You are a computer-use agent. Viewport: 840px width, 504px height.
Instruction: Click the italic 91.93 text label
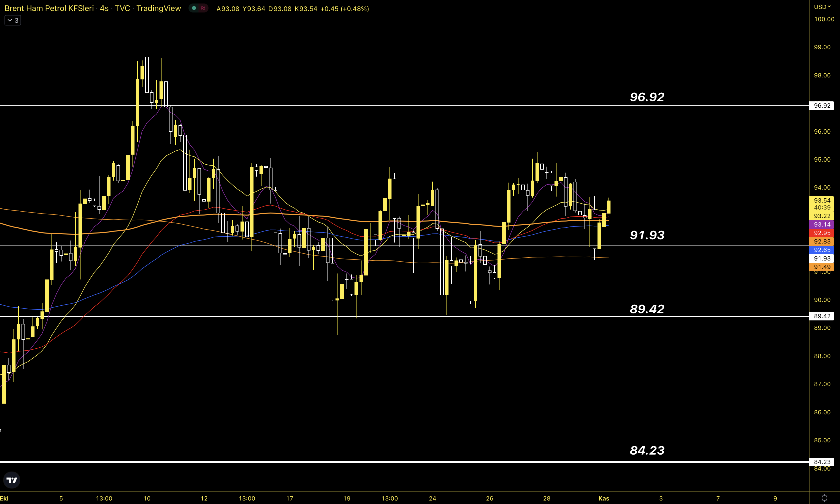647,235
